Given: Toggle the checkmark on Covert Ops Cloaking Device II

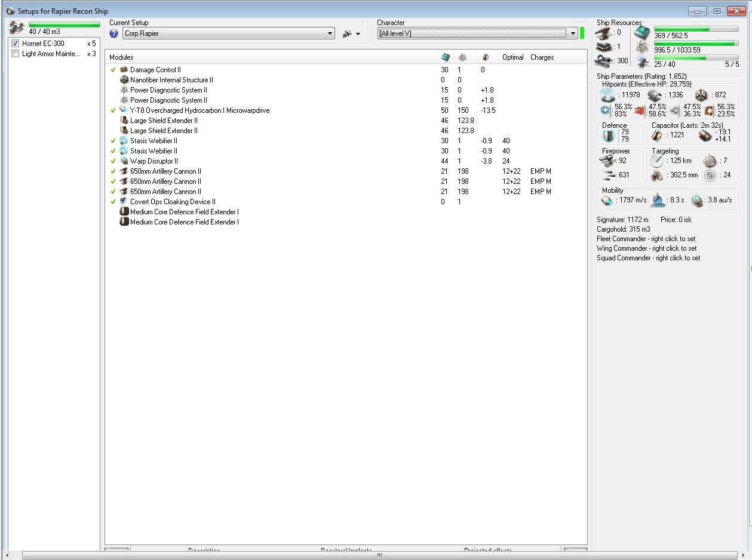Looking at the screenshot, I should pyautogui.click(x=113, y=202).
